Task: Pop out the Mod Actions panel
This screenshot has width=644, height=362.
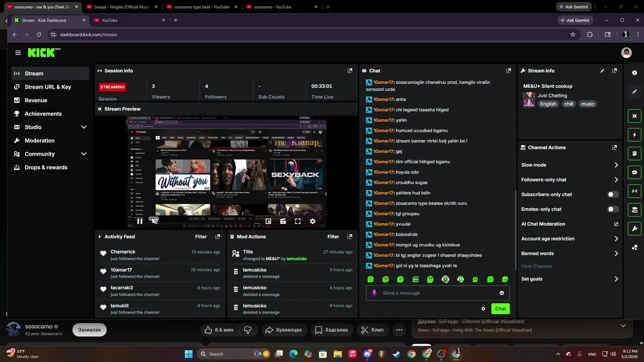Action: click(350, 236)
